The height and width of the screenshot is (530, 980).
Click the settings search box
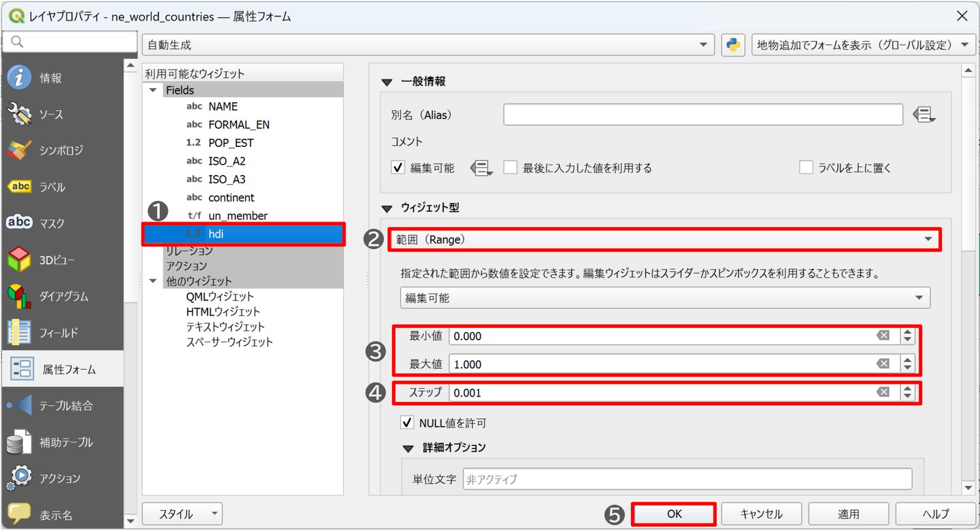[x=70, y=42]
